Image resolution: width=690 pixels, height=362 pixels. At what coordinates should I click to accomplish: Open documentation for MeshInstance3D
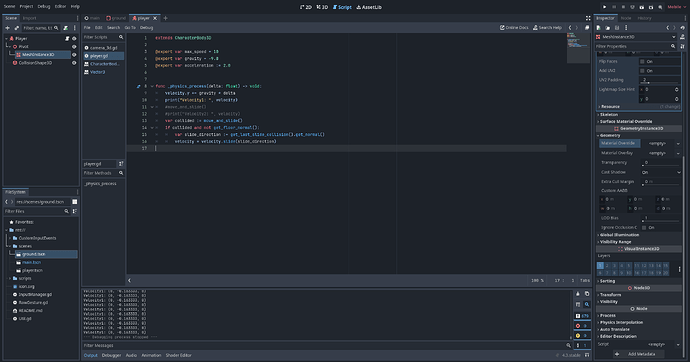pyautogui.click(x=683, y=37)
